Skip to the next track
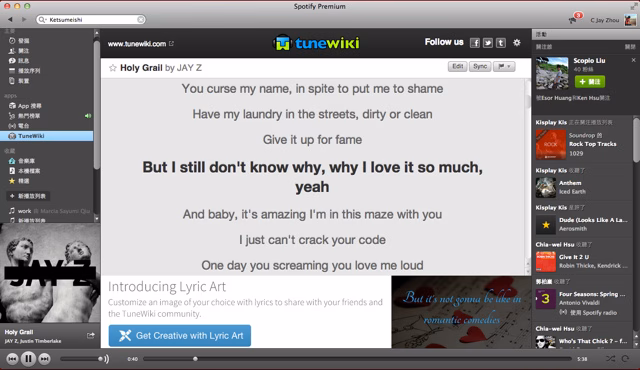The image size is (640, 370). point(44,359)
